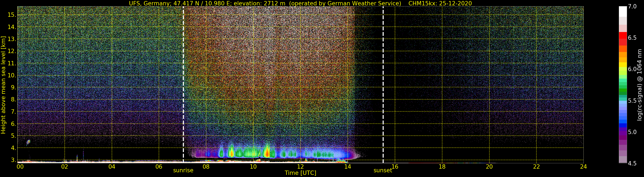The width and height of the screenshot is (644, 177).
Task: Click the 15. tick on the height axis
Action: pos(12,15)
